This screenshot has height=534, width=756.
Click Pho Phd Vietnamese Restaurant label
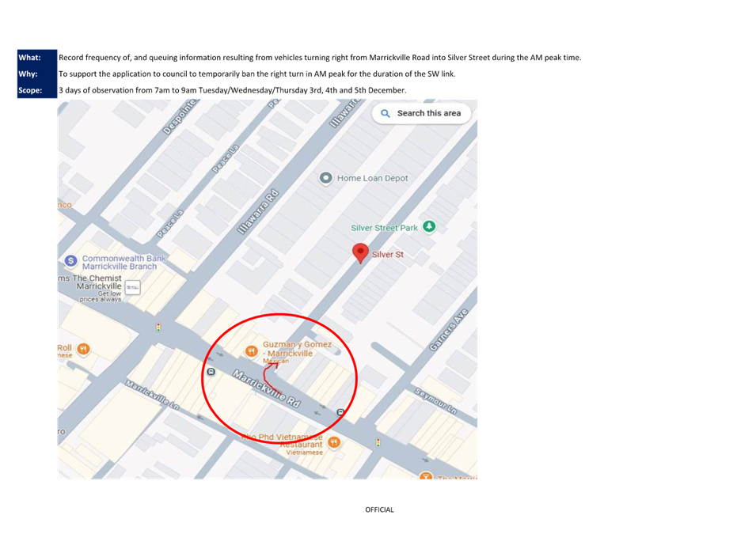click(282, 441)
